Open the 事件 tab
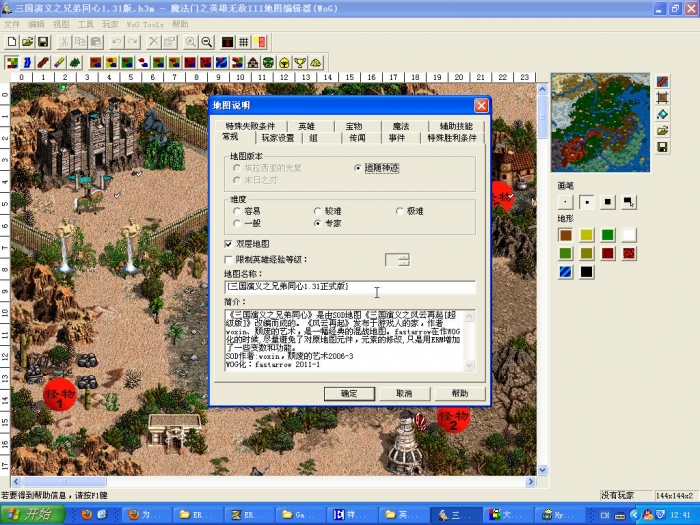Image resolution: width=700 pixels, height=525 pixels. [x=396, y=138]
